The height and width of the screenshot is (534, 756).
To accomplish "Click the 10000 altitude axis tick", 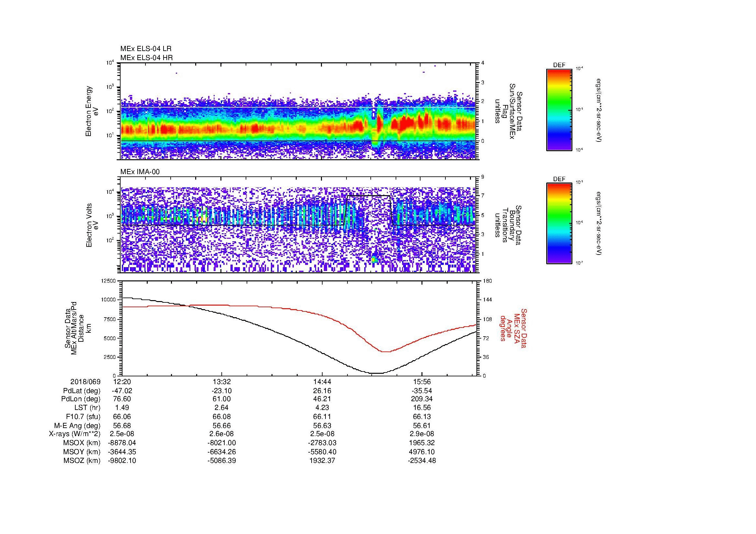I will (108, 300).
